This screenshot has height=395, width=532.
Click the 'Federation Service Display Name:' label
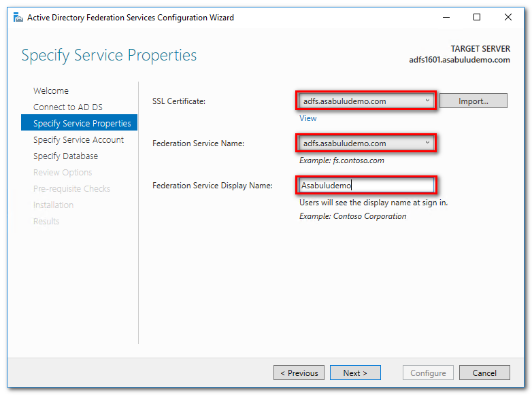coord(212,186)
